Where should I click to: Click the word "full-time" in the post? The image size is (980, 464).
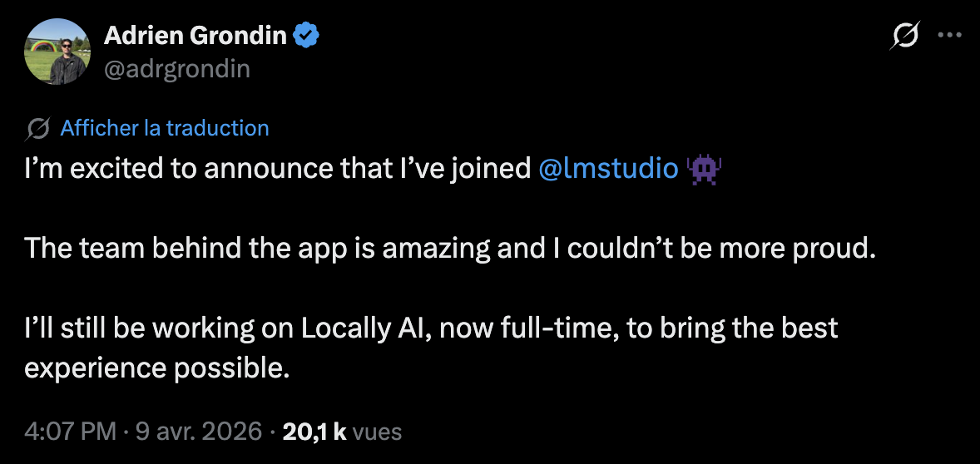(552, 328)
